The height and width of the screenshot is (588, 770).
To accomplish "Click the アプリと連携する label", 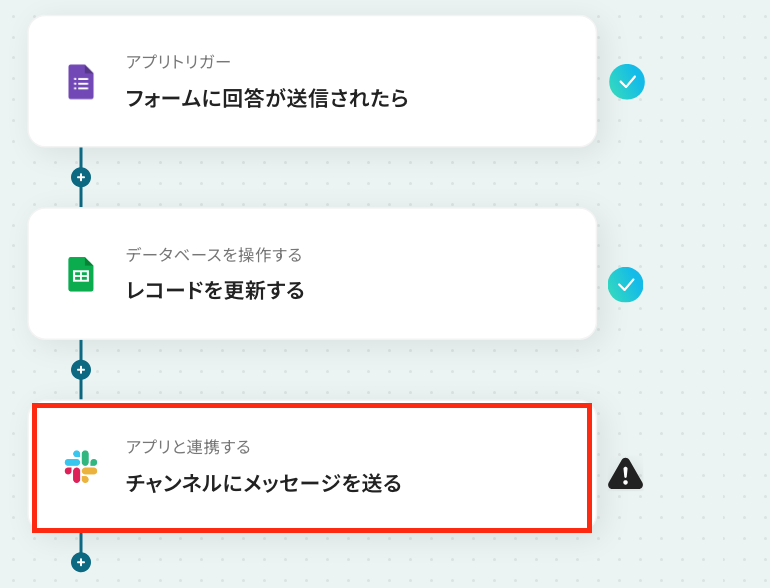I will 188,446.
